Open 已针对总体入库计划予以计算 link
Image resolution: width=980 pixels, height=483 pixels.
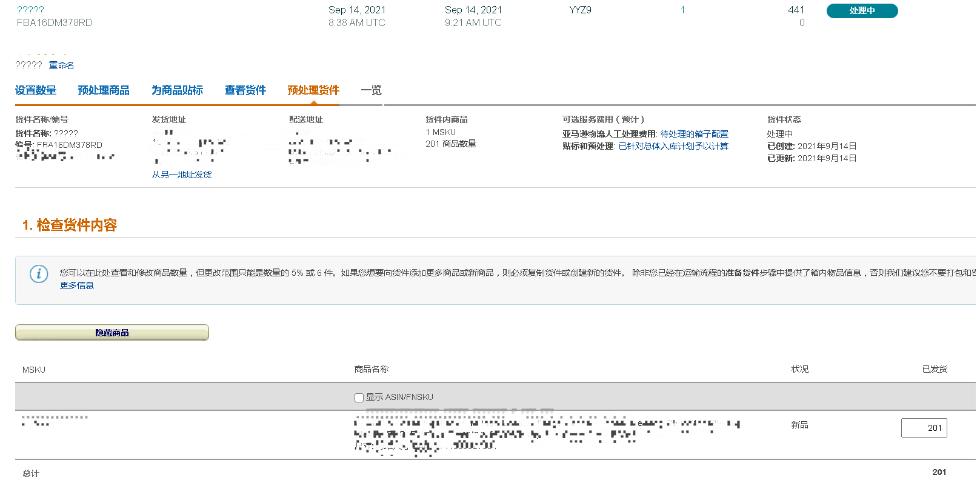click(673, 146)
